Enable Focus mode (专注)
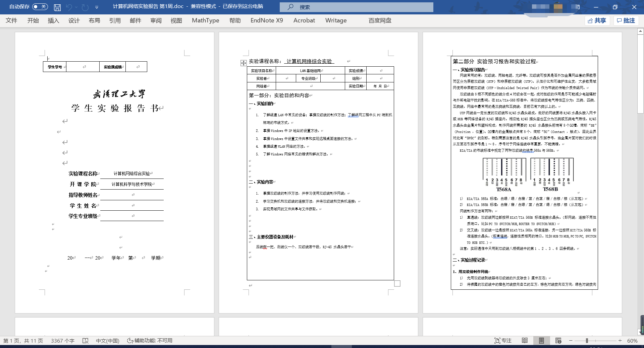Image resolution: width=644 pixels, height=348 pixels. tap(503, 341)
